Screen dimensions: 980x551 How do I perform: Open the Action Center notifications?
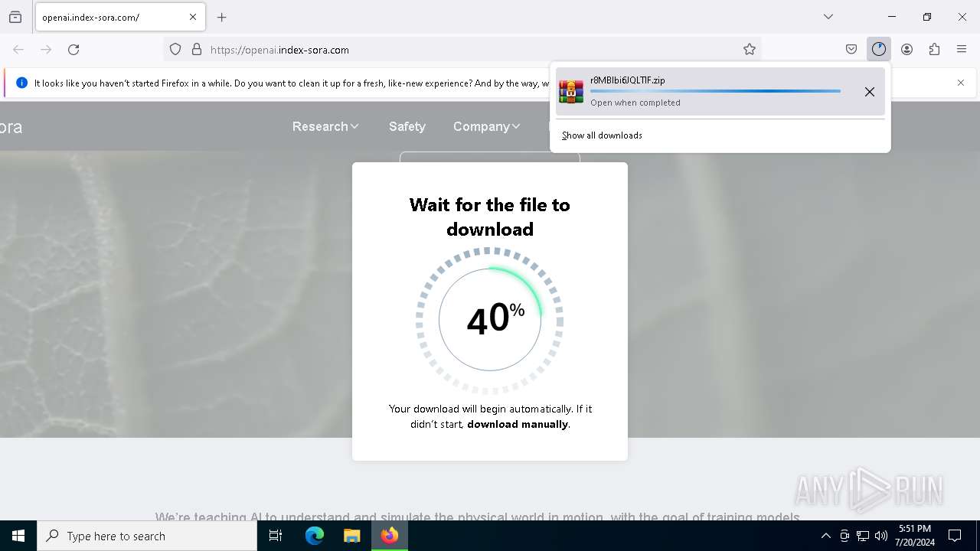(955, 536)
